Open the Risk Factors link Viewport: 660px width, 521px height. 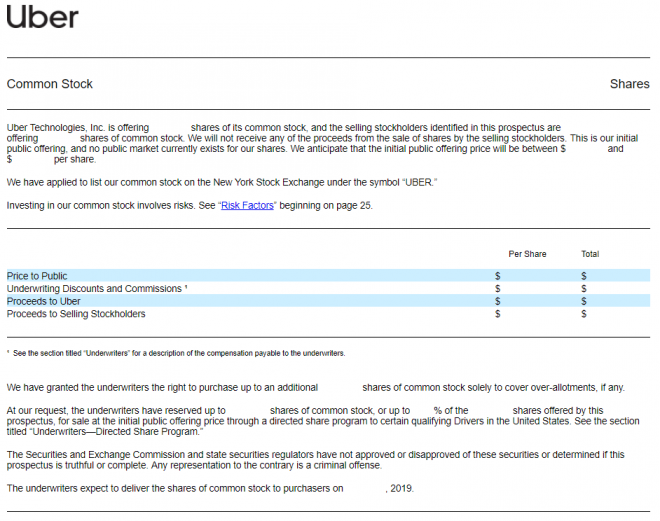pyautogui.click(x=248, y=205)
